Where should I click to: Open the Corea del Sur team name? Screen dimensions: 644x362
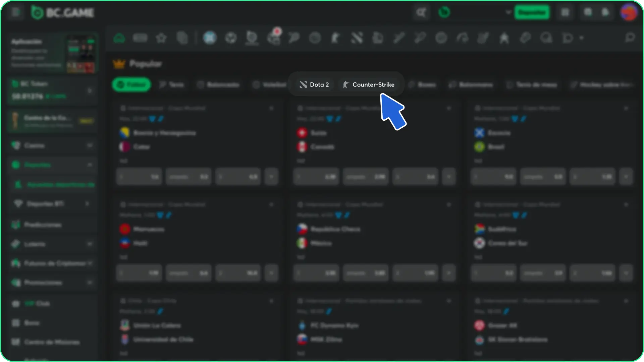point(508,243)
